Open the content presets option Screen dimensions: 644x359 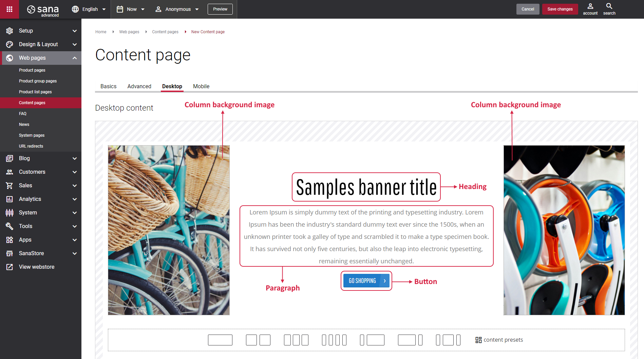(x=499, y=340)
